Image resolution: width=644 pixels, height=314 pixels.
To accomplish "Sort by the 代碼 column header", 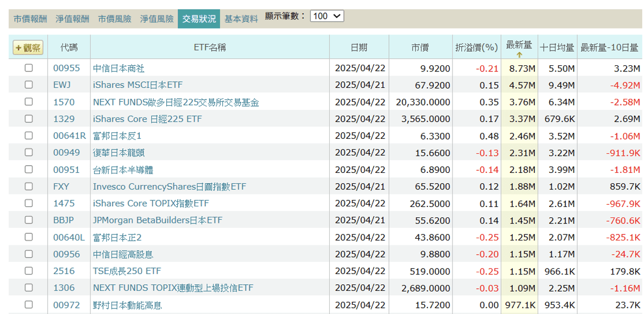I will pos(69,48).
